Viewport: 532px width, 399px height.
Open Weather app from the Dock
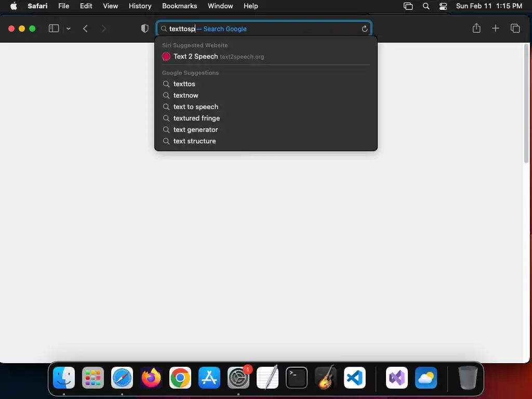click(426, 378)
